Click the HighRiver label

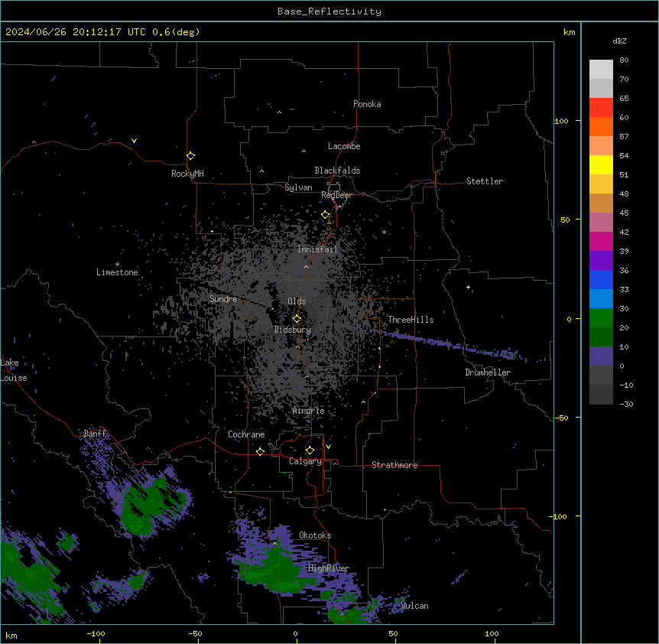(328, 568)
